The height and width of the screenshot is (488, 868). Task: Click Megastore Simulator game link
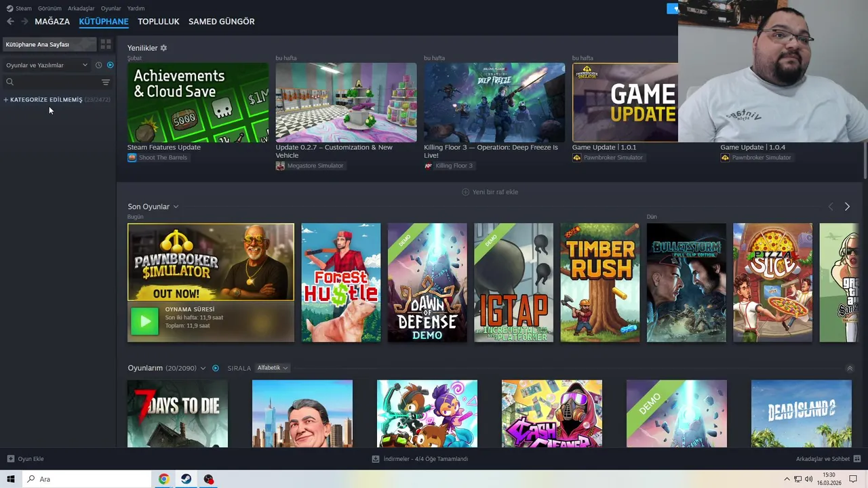point(310,165)
